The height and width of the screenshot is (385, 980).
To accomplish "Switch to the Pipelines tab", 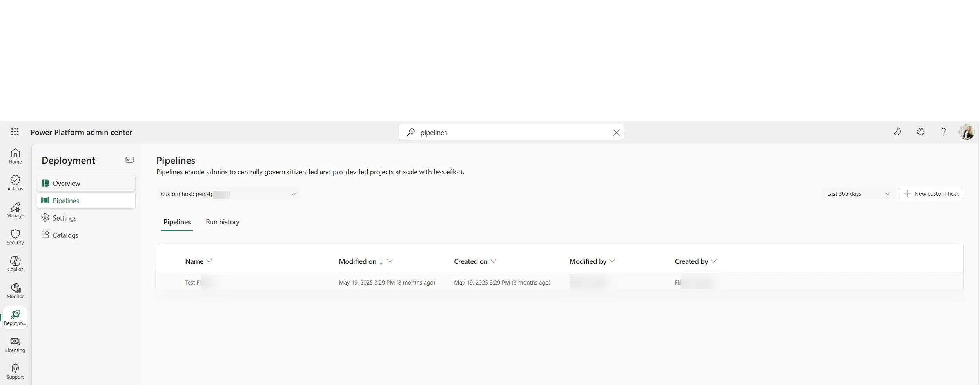I will (x=177, y=222).
